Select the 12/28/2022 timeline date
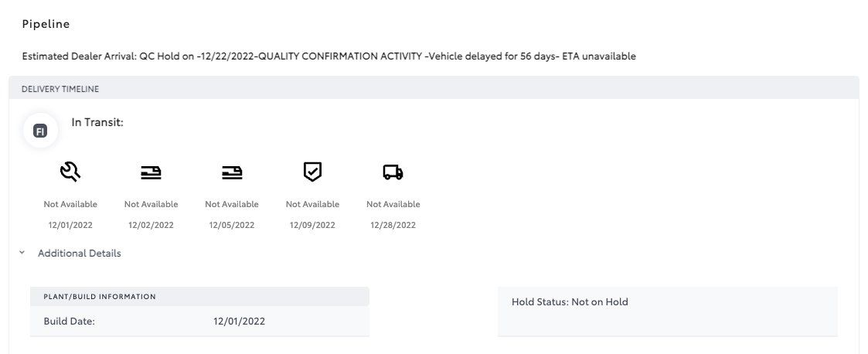 tap(393, 225)
